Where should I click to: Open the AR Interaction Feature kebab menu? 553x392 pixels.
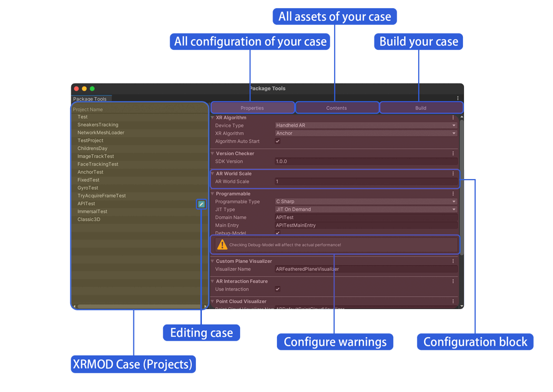[x=453, y=281]
